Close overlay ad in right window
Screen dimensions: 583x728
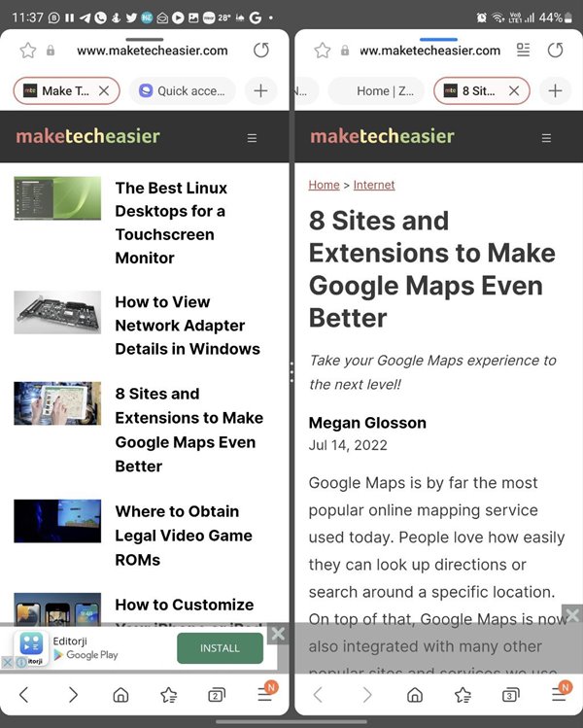click(x=572, y=615)
